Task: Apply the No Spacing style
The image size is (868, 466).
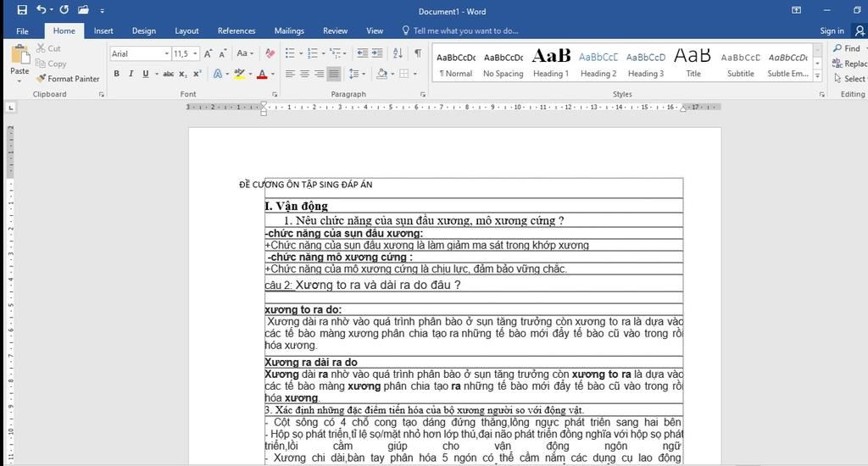Action: (x=504, y=63)
